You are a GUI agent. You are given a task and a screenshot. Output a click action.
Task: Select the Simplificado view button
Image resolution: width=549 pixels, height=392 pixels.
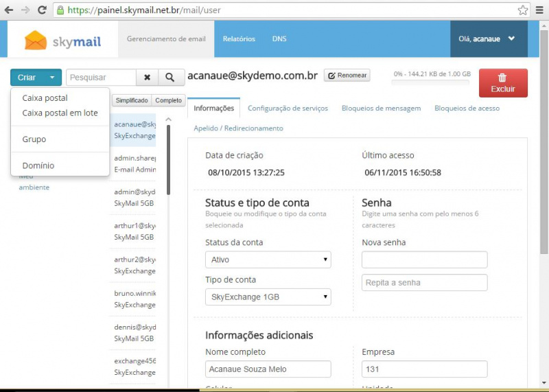132,100
